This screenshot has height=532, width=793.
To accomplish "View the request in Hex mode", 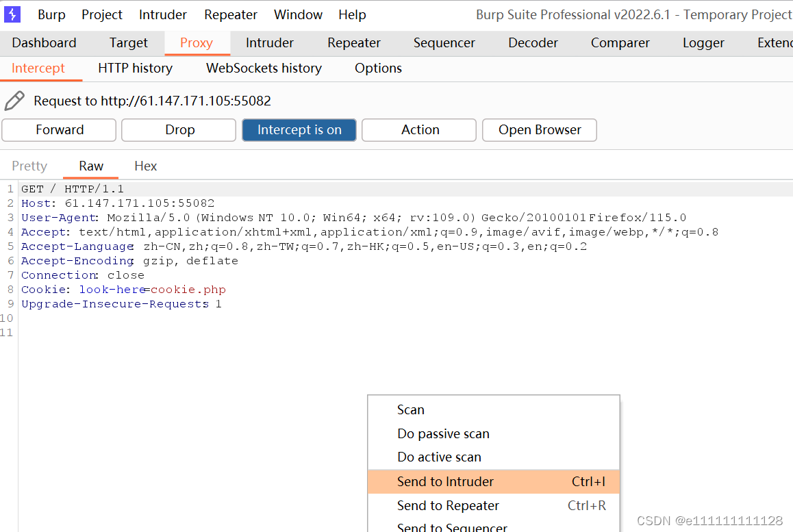I will [x=145, y=166].
